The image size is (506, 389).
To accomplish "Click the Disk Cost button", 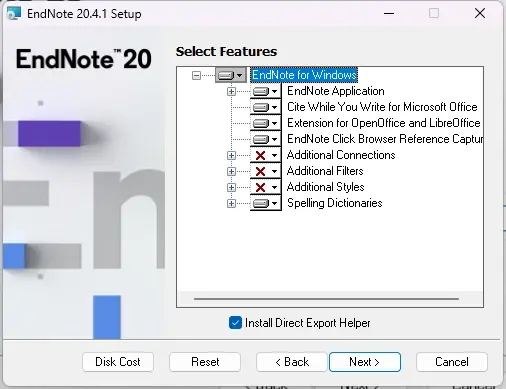I will [118, 362].
